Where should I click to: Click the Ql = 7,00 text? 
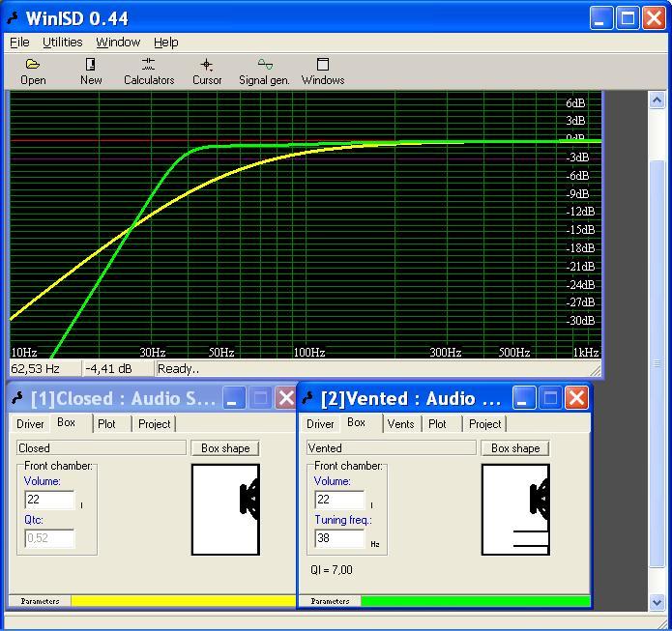click(x=332, y=570)
